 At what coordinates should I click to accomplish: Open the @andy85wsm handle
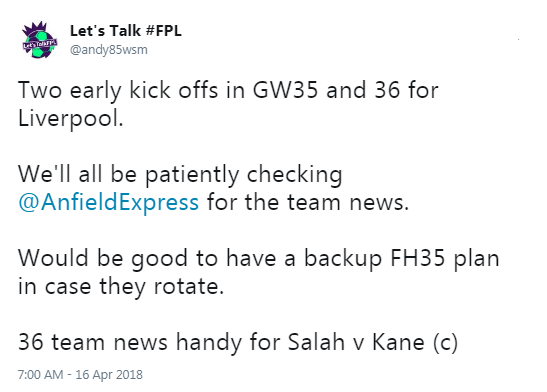coord(109,50)
